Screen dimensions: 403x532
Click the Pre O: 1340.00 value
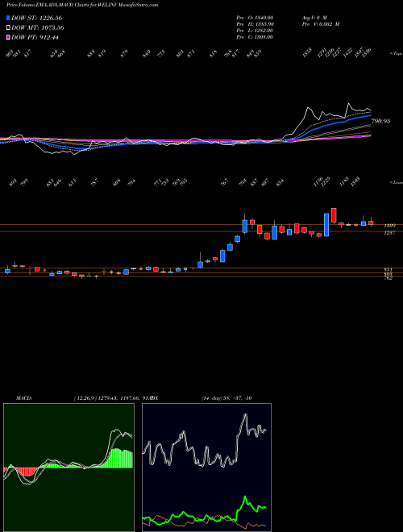tap(255, 18)
